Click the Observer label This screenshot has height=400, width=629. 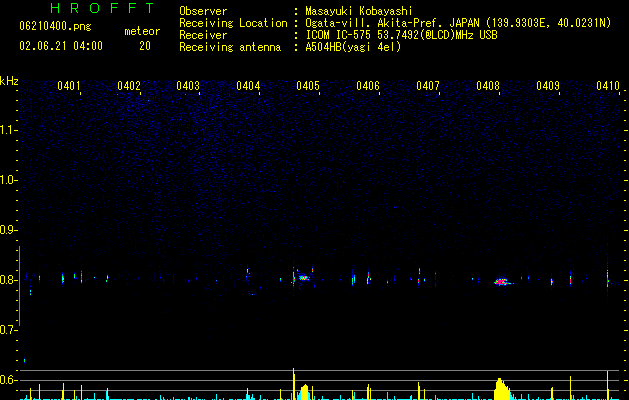click(203, 11)
